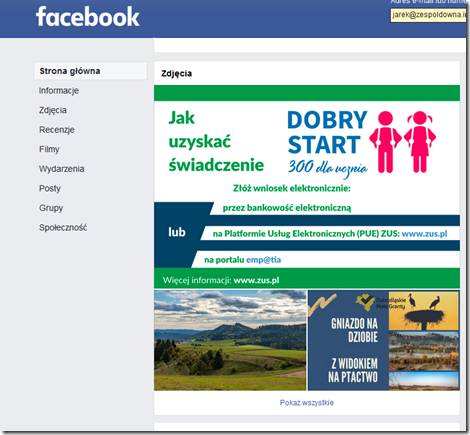Go to the Informacje section
This screenshot has height=435, width=470.
pos(59,91)
